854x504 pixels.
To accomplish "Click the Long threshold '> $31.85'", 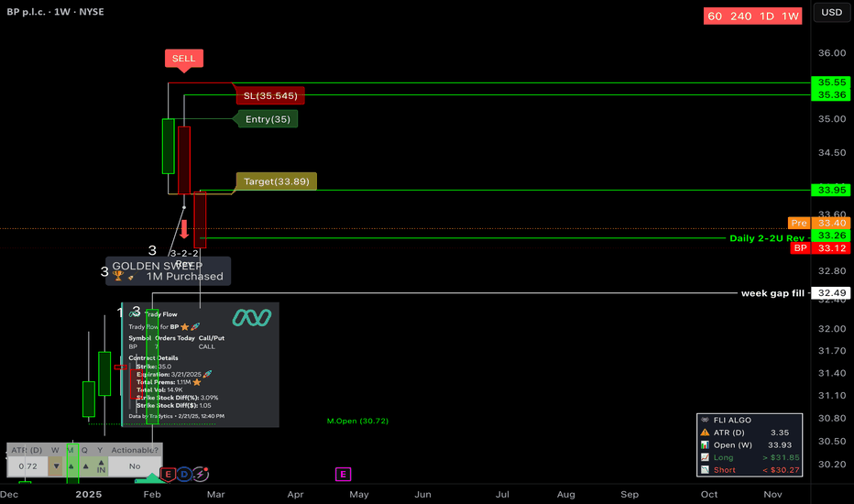I will coord(781,457).
